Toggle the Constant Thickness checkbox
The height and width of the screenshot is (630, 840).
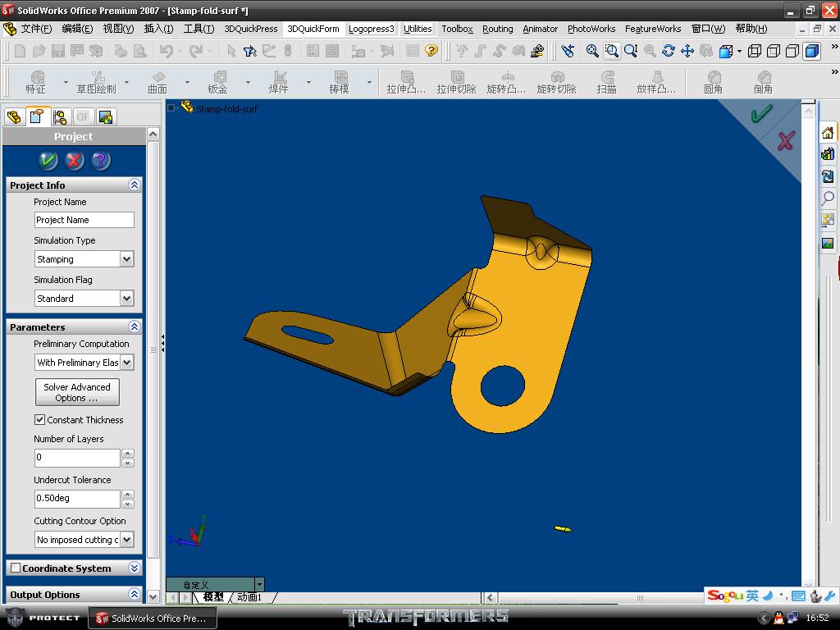click(x=39, y=420)
